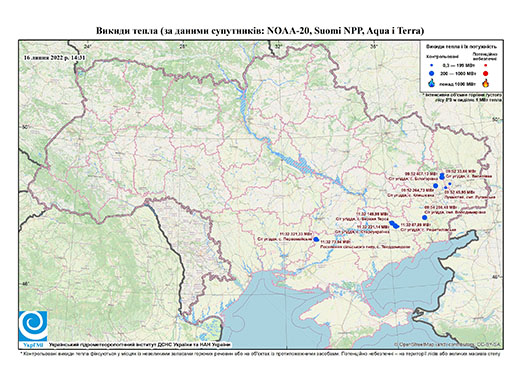Viewport: 520px width, 368px height.
Task: Click the large red circle in legend
Action: tap(485, 73)
